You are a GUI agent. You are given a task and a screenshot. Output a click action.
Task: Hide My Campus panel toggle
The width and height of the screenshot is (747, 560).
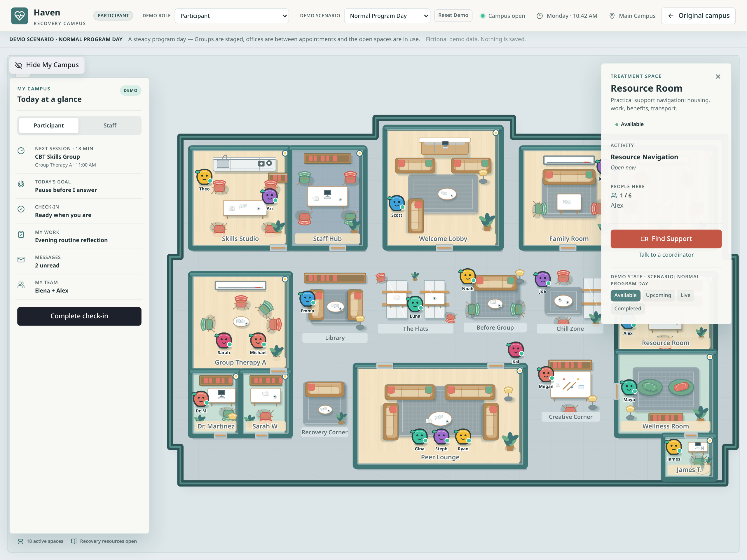point(47,65)
